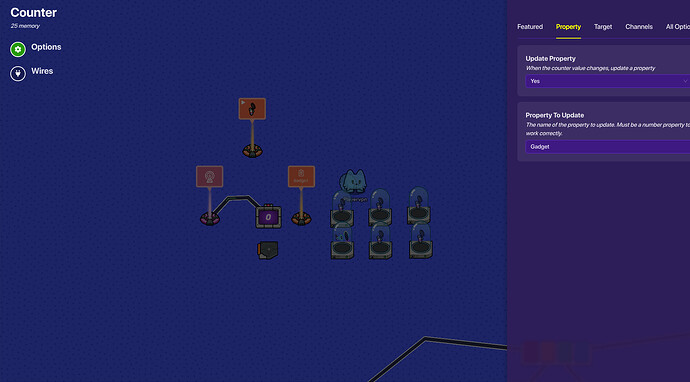Click the blue cat player character

pyautogui.click(x=353, y=182)
